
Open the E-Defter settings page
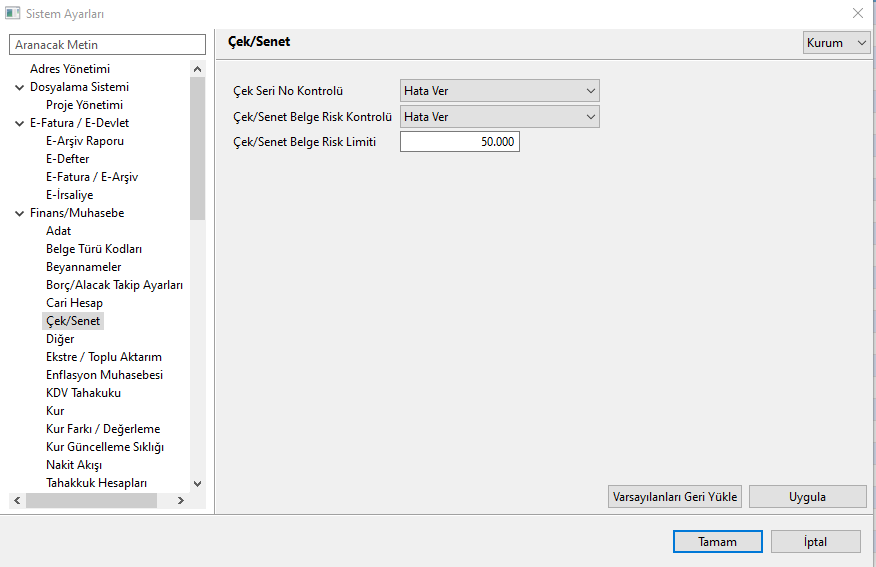click(x=67, y=159)
